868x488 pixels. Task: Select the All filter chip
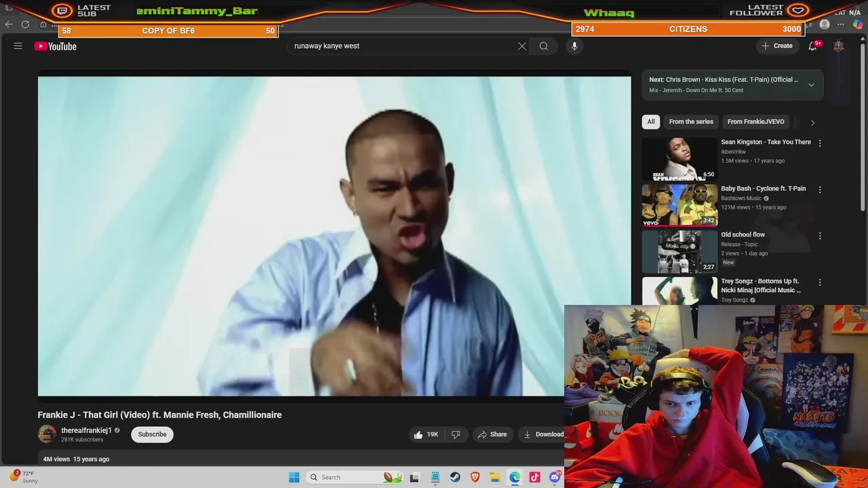tap(651, 122)
